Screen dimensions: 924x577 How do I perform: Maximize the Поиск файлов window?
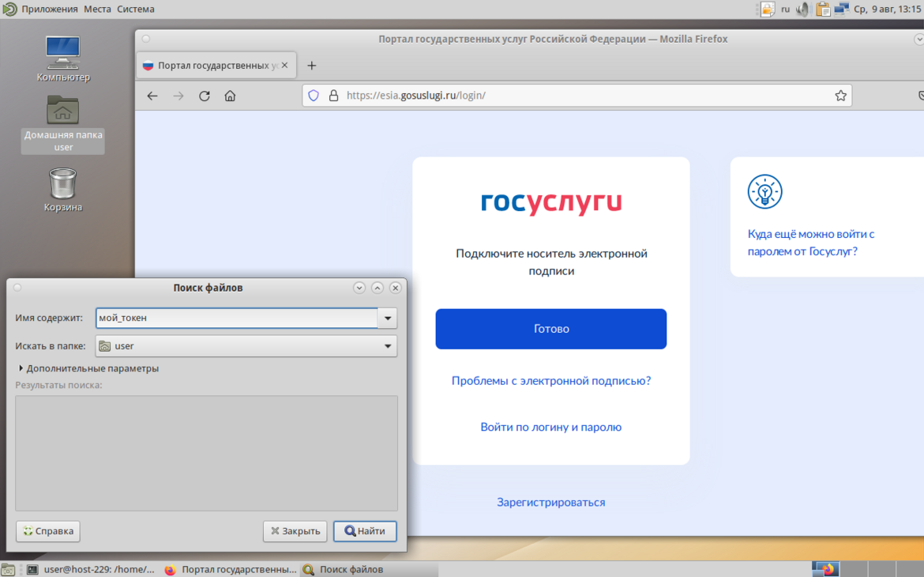click(x=377, y=288)
